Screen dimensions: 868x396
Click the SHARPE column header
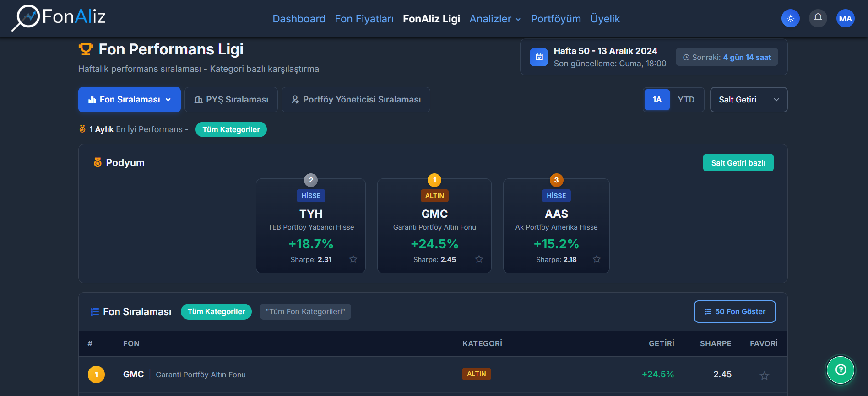tap(716, 343)
